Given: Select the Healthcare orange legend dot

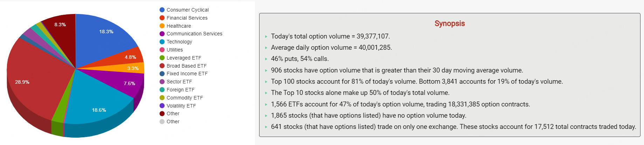Looking at the screenshot, I should click(x=162, y=26).
